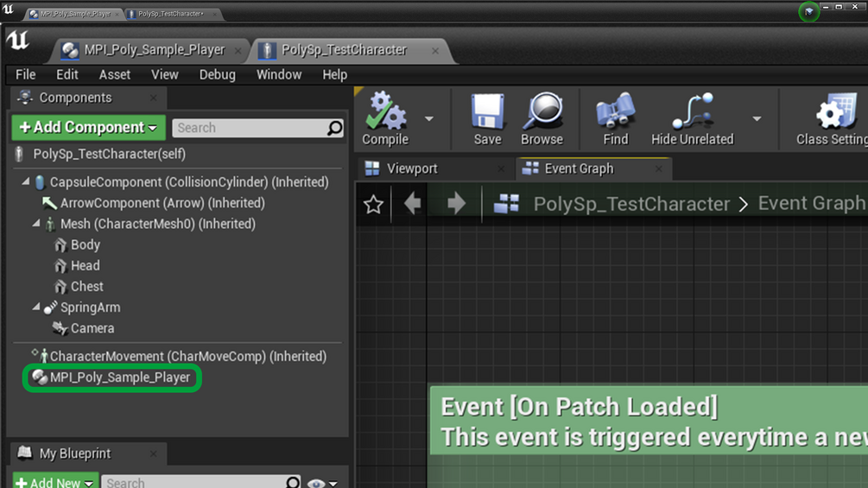
Task: Select CharacterMovement (CharMoveComp) row text
Action: [188, 357]
